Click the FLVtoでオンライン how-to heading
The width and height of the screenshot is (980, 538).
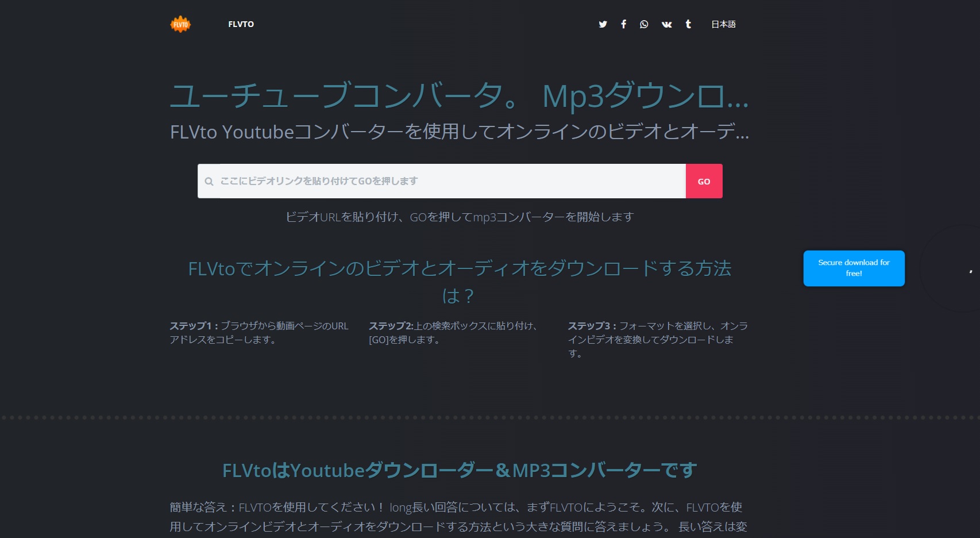[460, 282]
